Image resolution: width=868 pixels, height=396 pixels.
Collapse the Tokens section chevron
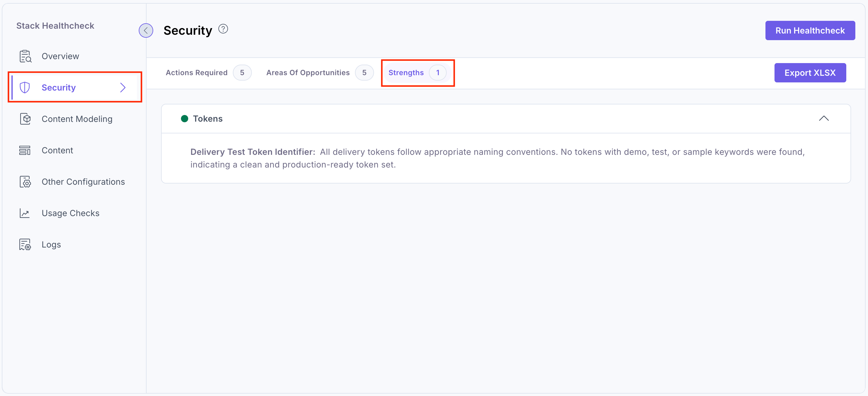[x=824, y=118]
